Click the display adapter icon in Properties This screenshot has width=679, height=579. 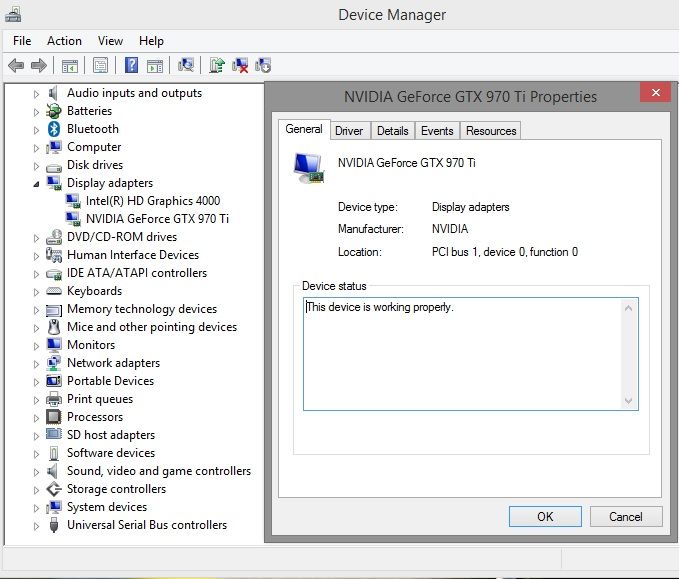point(308,168)
